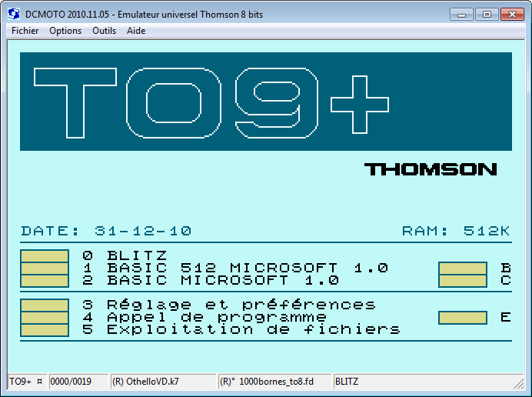Click yellow box beside 0 BLITZ
Screen dimensions: 532x397
tap(45, 255)
